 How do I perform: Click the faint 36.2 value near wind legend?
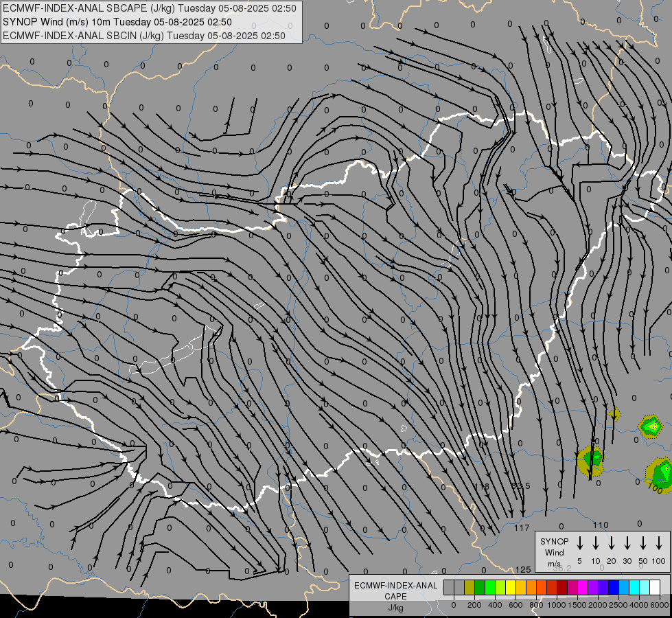coord(562,569)
